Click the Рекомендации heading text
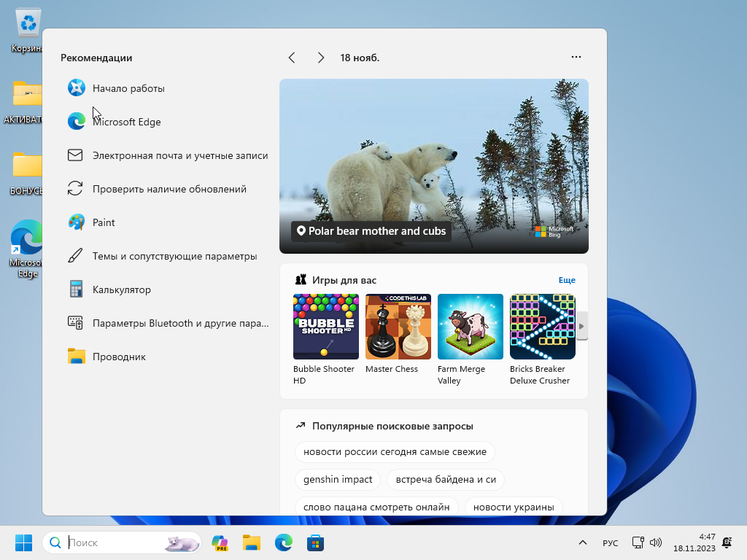This screenshot has height=560, width=747. [96, 58]
